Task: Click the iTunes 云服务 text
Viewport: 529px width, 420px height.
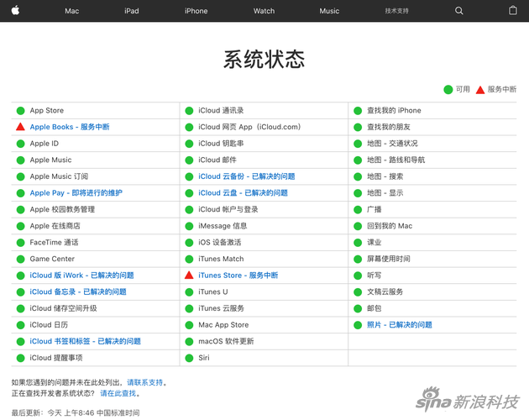Action: pos(221,308)
